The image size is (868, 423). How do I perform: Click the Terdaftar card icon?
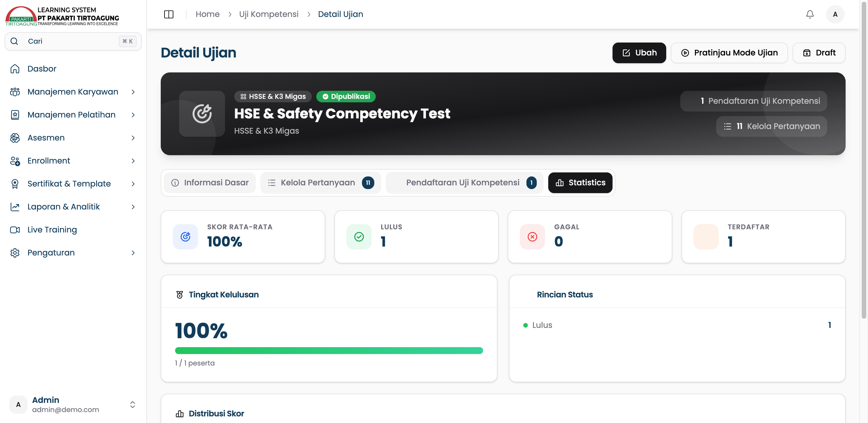pyautogui.click(x=706, y=237)
